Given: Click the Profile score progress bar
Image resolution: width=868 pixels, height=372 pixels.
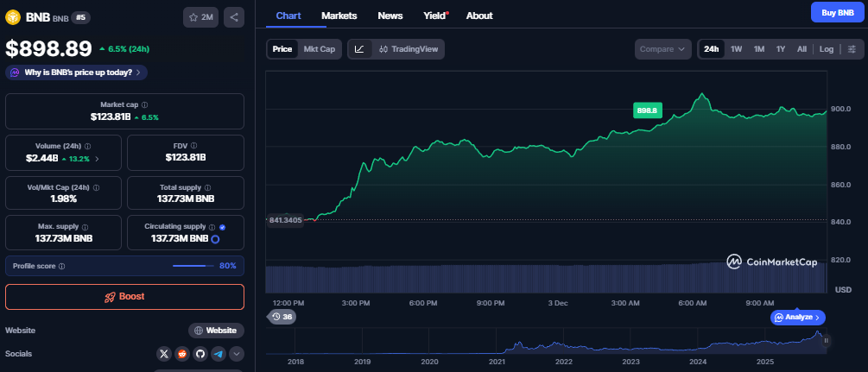Looking at the screenshot, I should pos(193,266).
